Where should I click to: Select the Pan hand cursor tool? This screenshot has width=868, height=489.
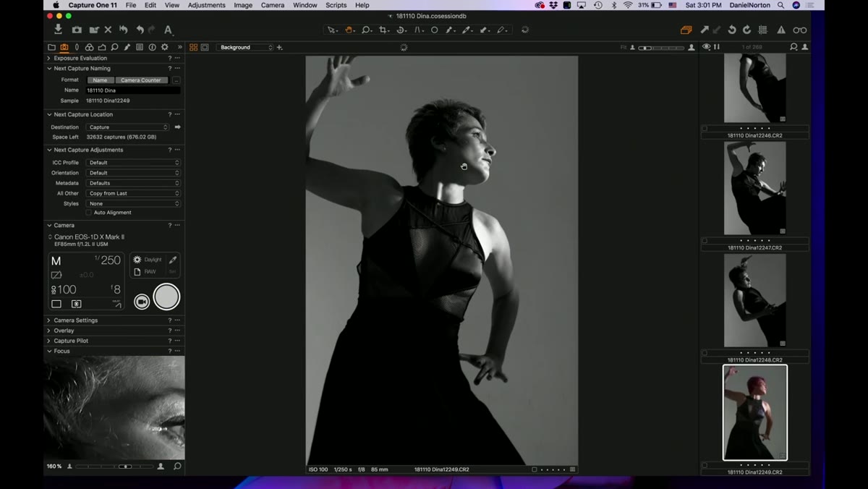tap(349, 30)
